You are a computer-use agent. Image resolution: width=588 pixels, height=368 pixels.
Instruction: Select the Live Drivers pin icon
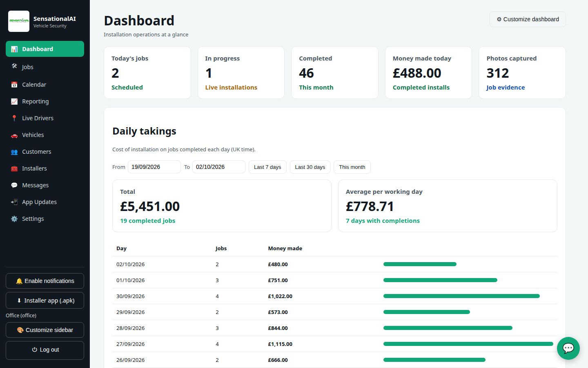point(14,118)
